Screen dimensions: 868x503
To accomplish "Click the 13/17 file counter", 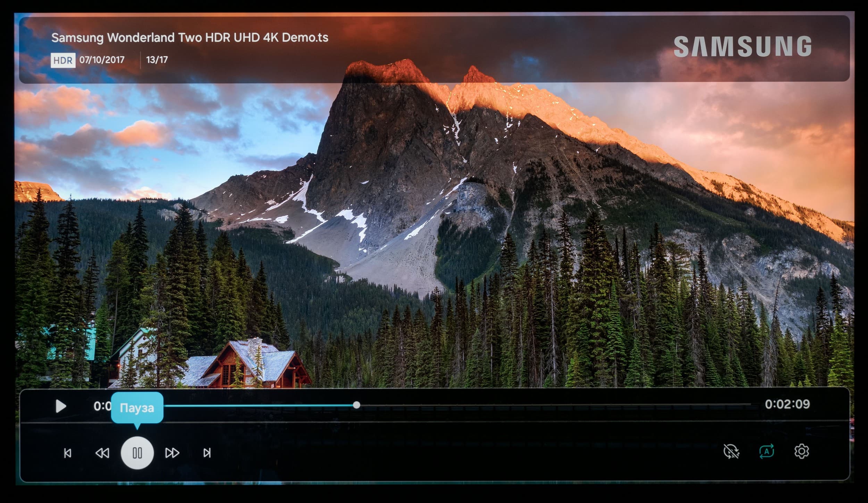I will pyautogui.click(x=157, y=60).
